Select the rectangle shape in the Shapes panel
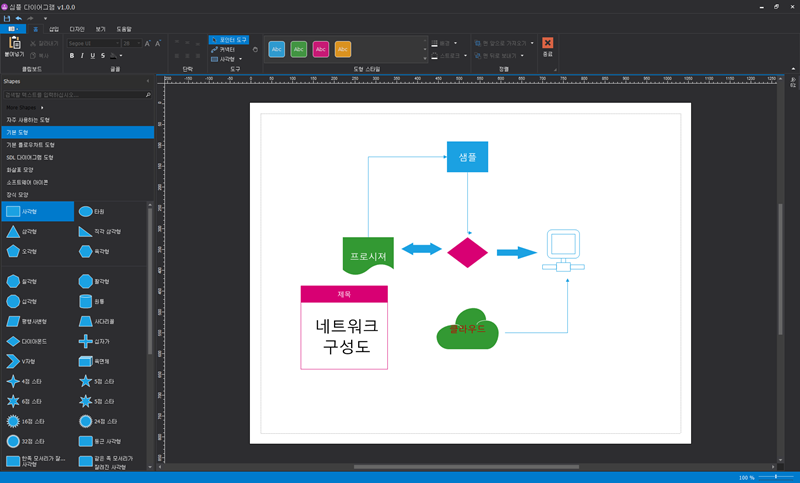This screenshot has height=483, width=800. [37, 211]
